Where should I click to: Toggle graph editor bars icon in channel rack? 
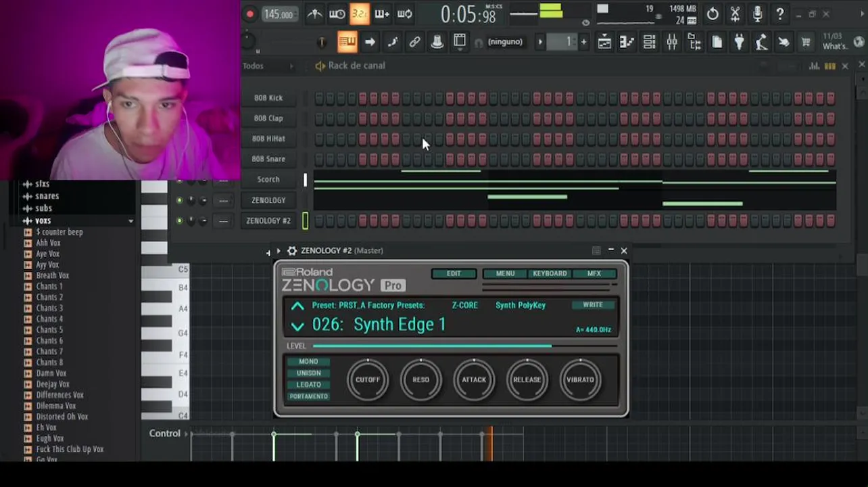(x=815, y=66)
